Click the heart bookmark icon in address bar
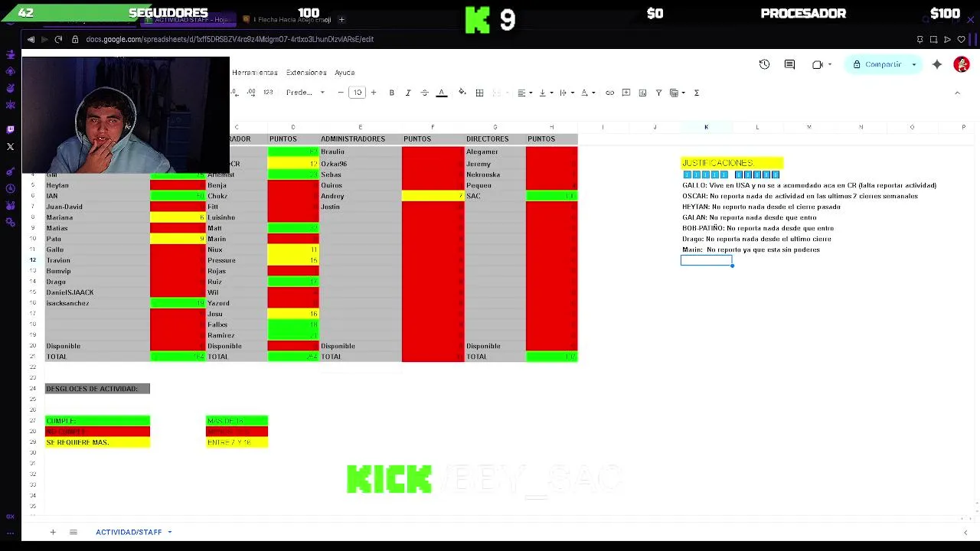The height and width of the screenshot is (551, 980). (x=962, y=39)
